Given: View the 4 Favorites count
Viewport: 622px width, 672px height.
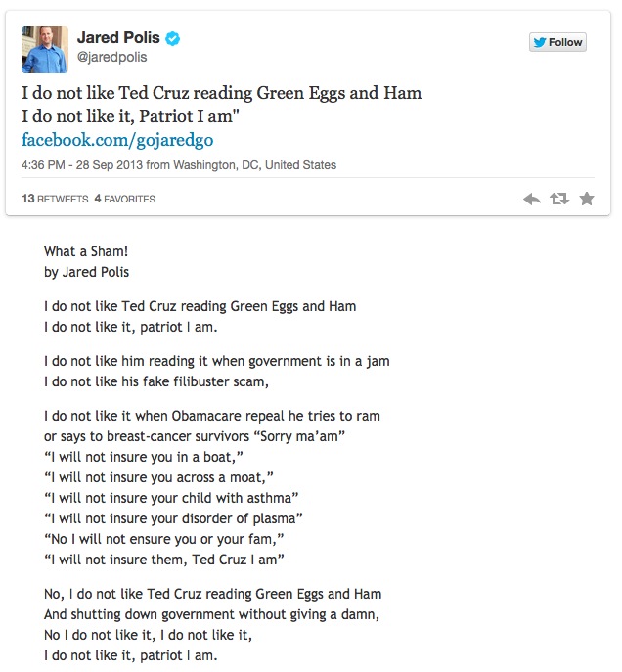Looking at the screenshot, I should (x=124, y=199).
